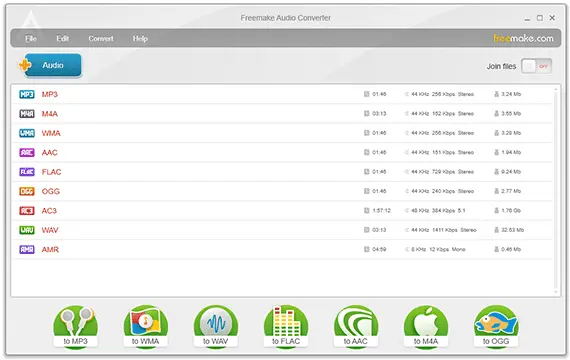Click the 1:57:12 duration value
Viewport: 570px width, 360px height.
(x=381, y=211)
